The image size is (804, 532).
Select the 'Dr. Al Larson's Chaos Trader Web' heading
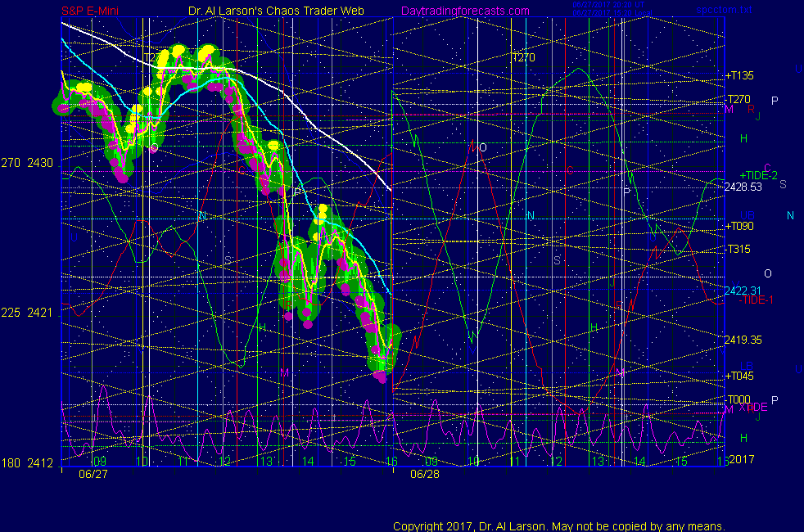pos(276,11)
